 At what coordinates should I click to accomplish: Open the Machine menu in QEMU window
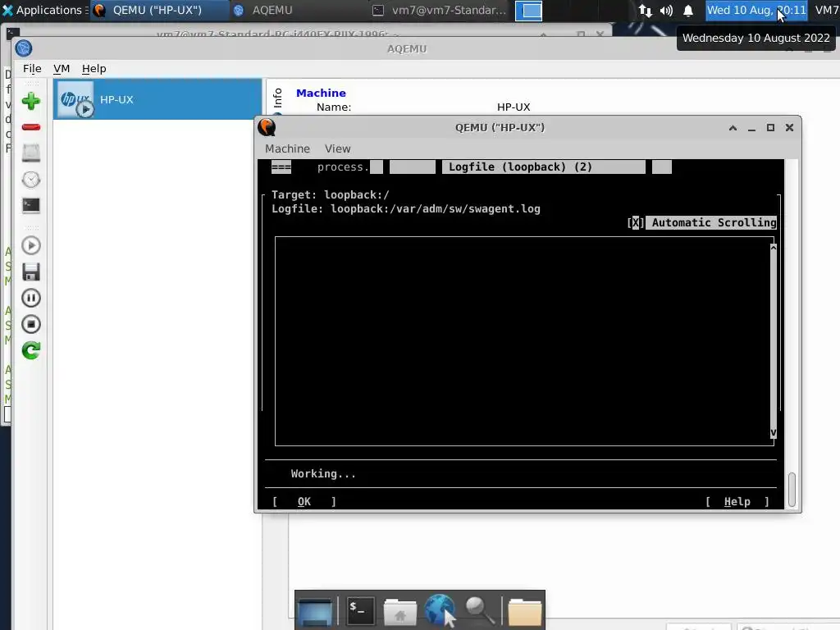(287, 149)
